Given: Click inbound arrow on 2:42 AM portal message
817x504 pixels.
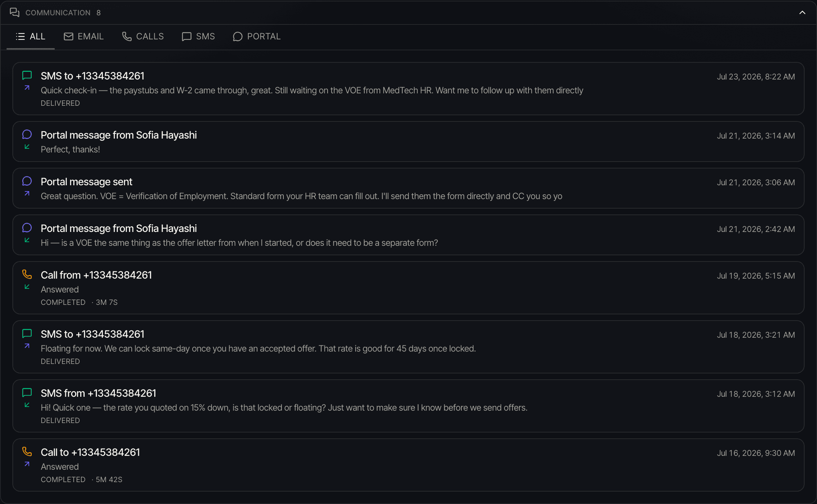Looking at the screenshot, I should coord(27,240).
